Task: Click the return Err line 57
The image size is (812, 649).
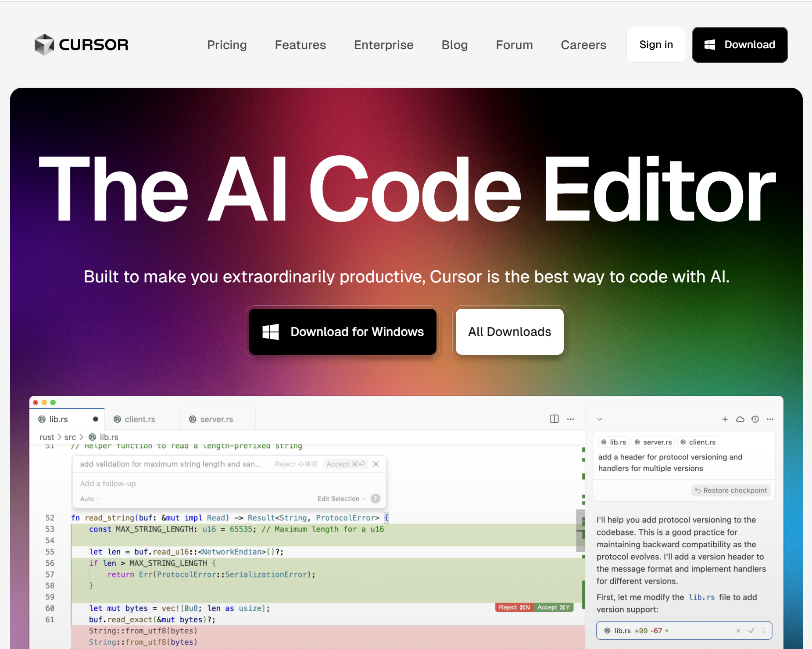Action: 211,574
